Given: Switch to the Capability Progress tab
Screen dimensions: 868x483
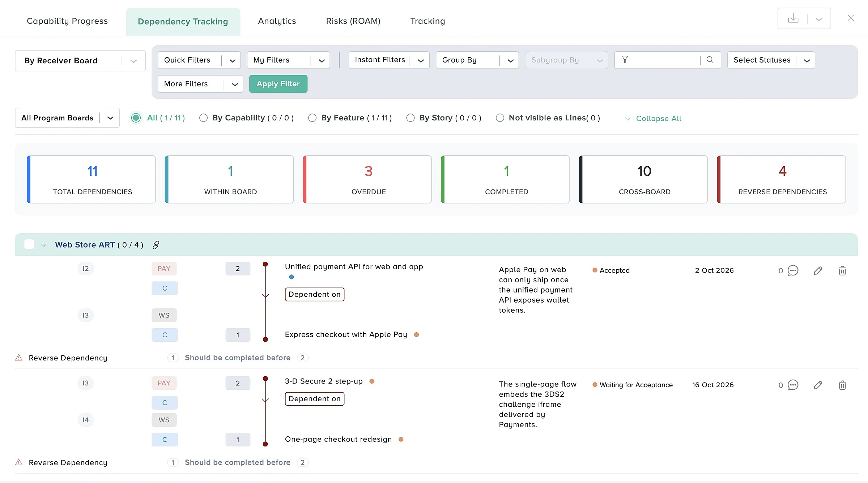Looking at the screenshot, I should 67,21.
